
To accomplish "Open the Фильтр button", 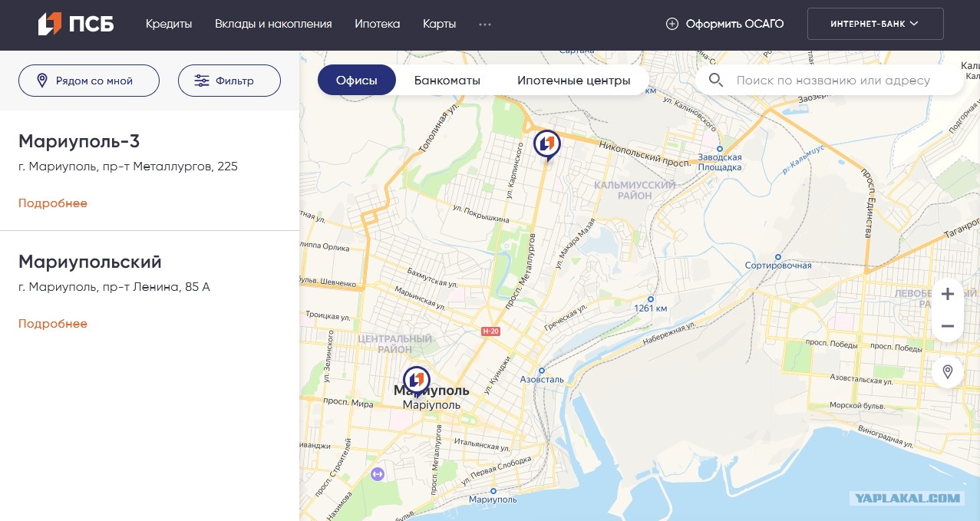I will (229, 81).
